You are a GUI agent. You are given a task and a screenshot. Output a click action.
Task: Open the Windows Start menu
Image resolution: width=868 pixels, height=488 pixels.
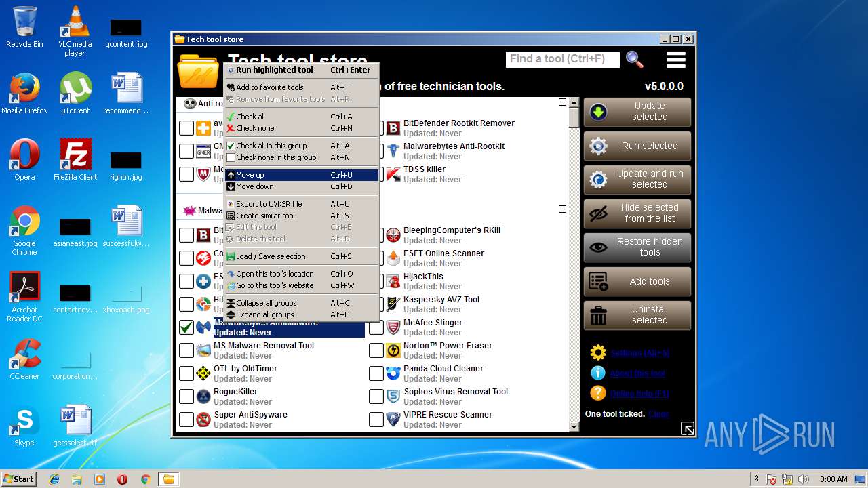(x=18, y=479)
